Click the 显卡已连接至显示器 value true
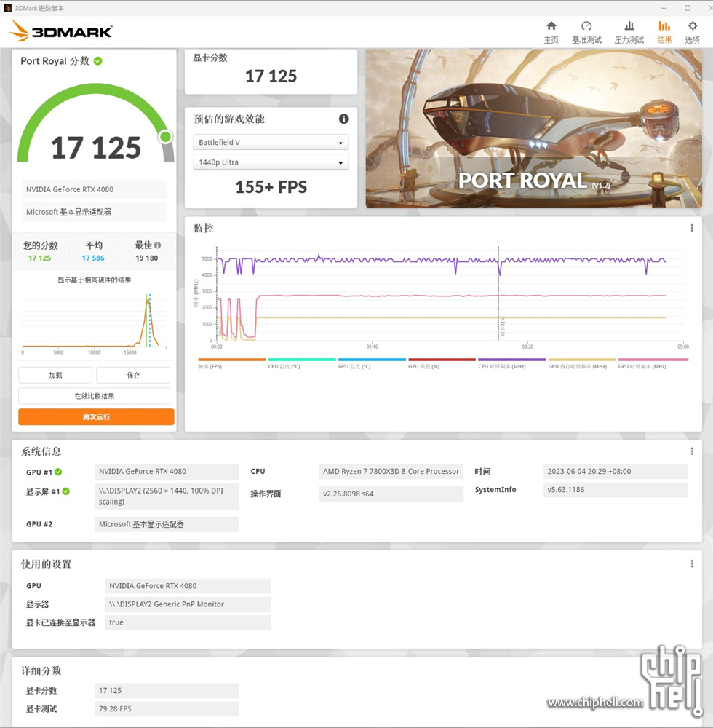The height and width of the screenshot is (728, 713). [x=188, y=622]
